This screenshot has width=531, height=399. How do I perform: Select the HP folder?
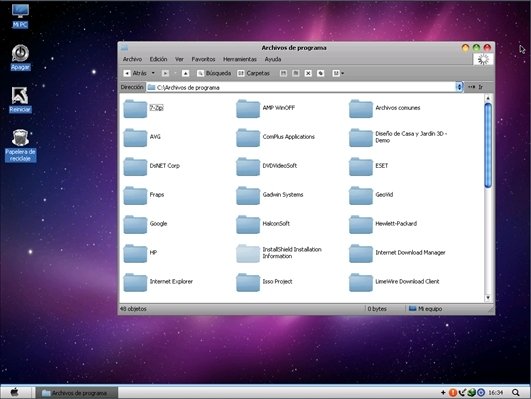point(140,253)
